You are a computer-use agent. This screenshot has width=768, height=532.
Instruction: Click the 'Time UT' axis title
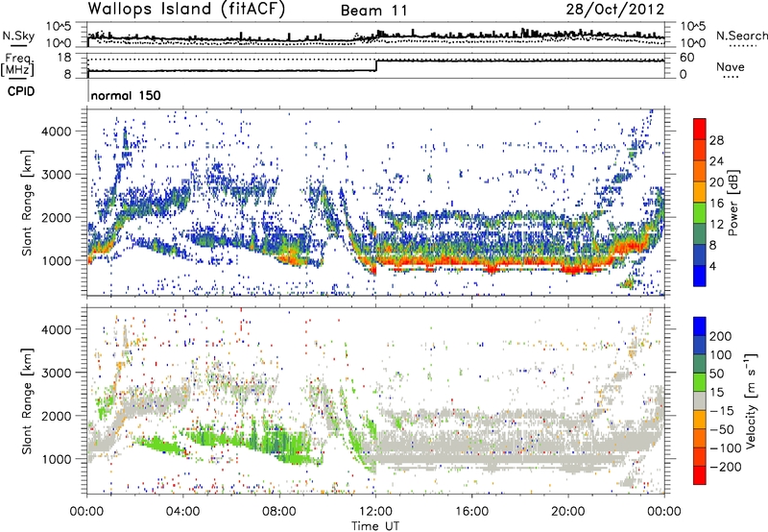click(375, 526)
